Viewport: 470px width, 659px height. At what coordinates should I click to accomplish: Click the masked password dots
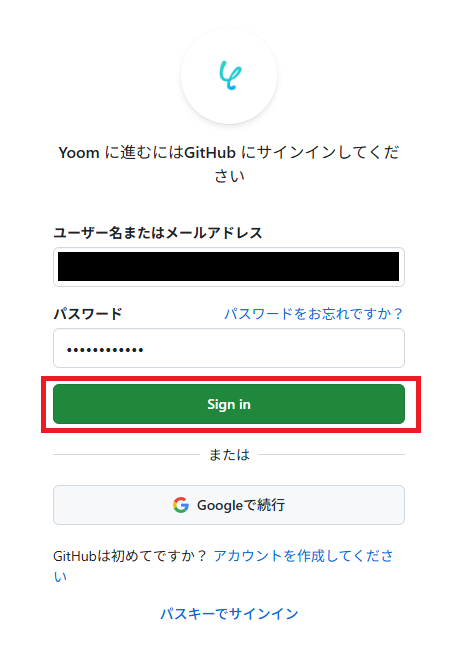point(105,350)
